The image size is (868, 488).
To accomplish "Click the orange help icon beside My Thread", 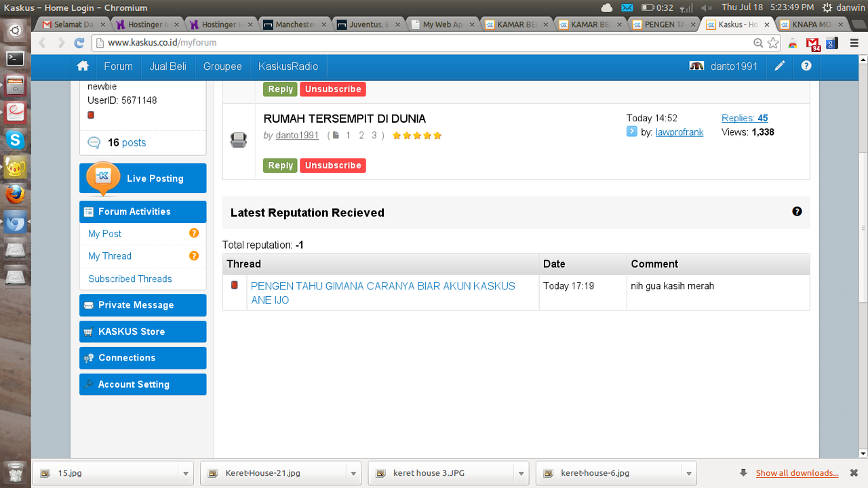I will (x=194, y=256).
